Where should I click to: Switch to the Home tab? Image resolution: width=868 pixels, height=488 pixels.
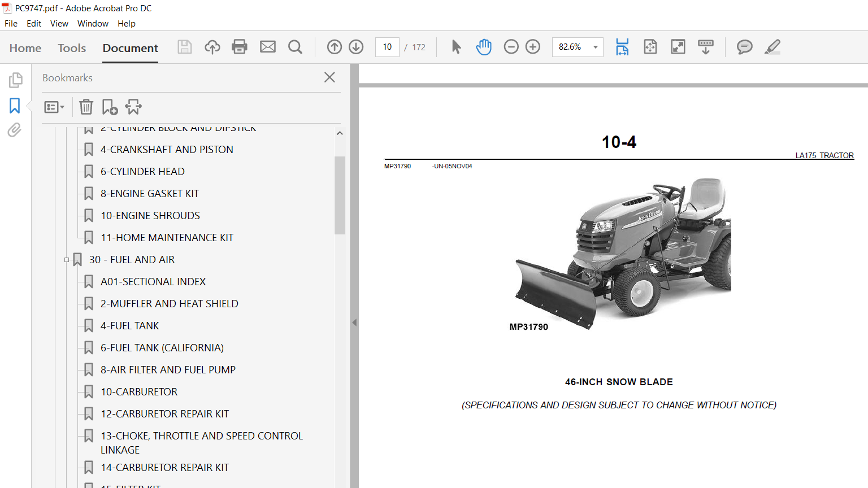point(25,48)
